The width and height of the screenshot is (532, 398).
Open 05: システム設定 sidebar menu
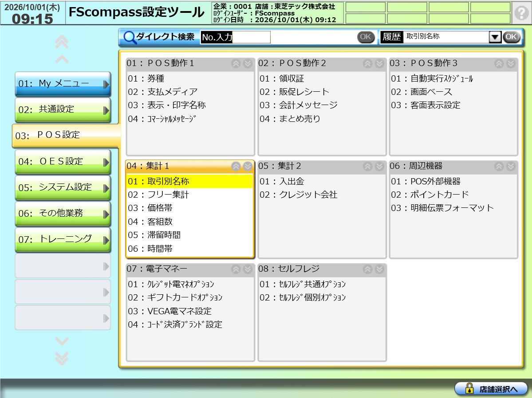63,187
